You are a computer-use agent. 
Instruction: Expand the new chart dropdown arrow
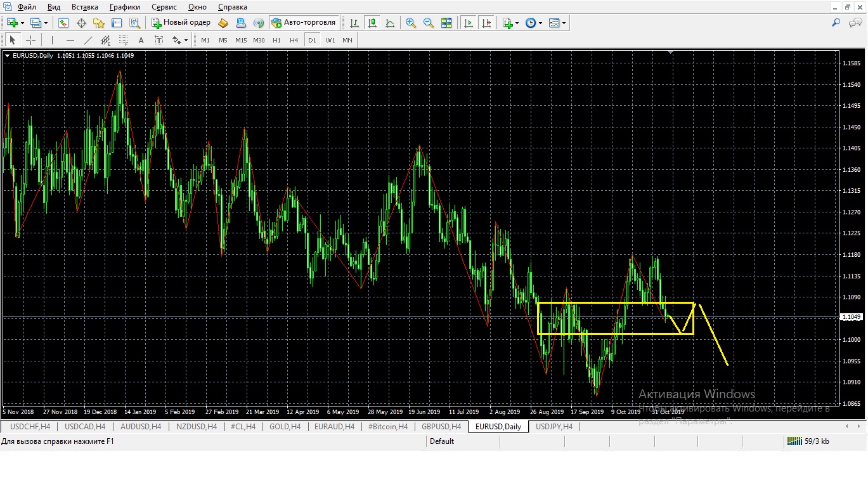click(x=22, y=23)
